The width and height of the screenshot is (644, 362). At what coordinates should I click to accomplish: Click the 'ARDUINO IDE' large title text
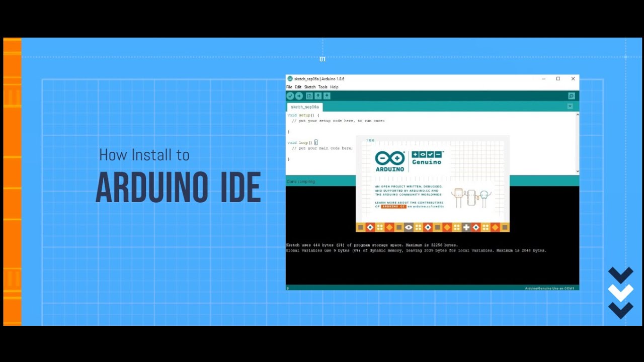179,188
